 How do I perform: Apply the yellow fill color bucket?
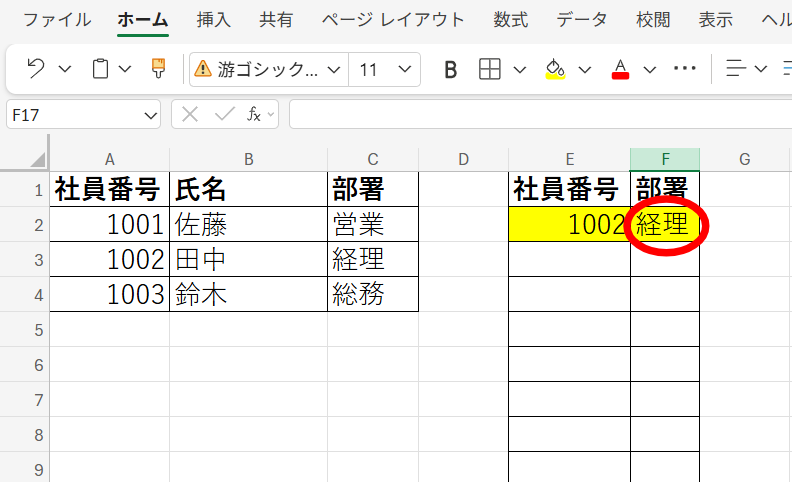coord(555,69)
